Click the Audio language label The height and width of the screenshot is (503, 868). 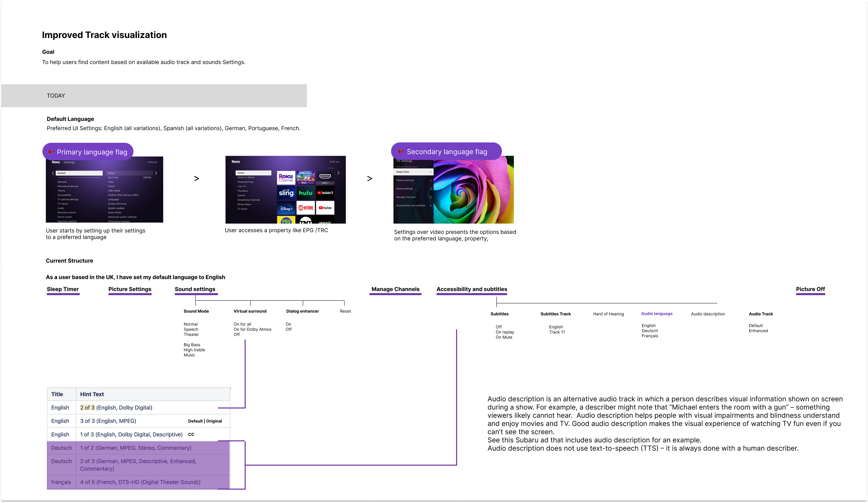(x=657, y=314)
